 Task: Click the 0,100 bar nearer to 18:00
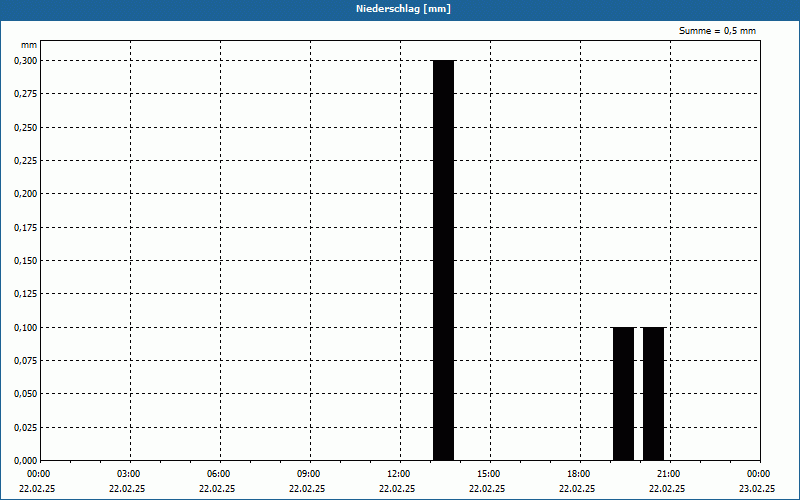(x=623, y=394)
